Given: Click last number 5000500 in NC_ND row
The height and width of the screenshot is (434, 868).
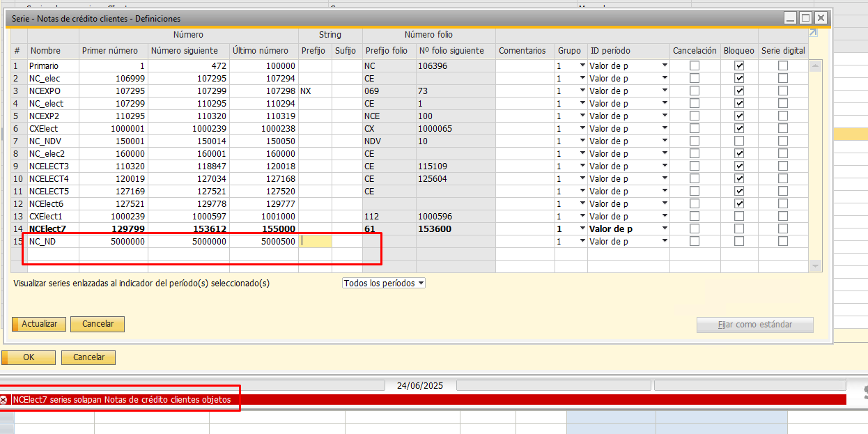Looking at the screenshot, I should click(264, 241).
